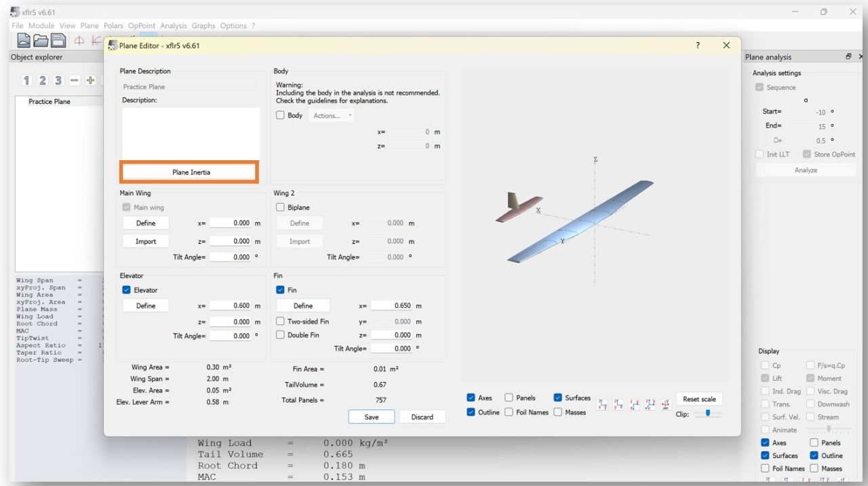Click the flip view 180° icon
This screenshot has width=868, height=486.
point(665,405)
